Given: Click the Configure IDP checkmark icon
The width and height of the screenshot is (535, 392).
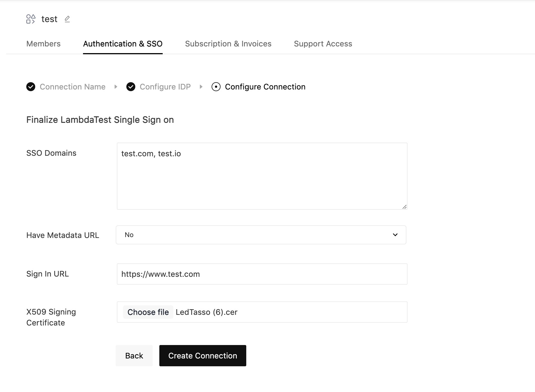Looking at the screenshot, I should point(131,87).
